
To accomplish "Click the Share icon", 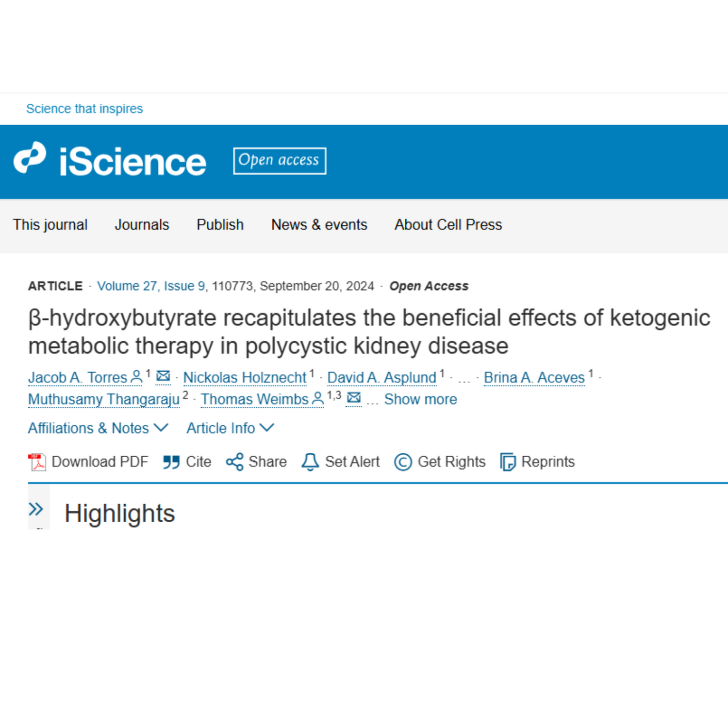I will tap(234, 462).
